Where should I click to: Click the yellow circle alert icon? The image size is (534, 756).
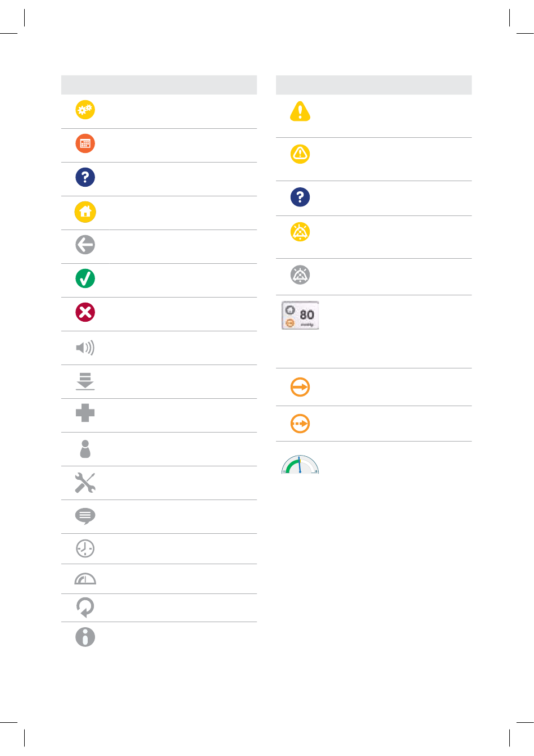tap(300, 154)
